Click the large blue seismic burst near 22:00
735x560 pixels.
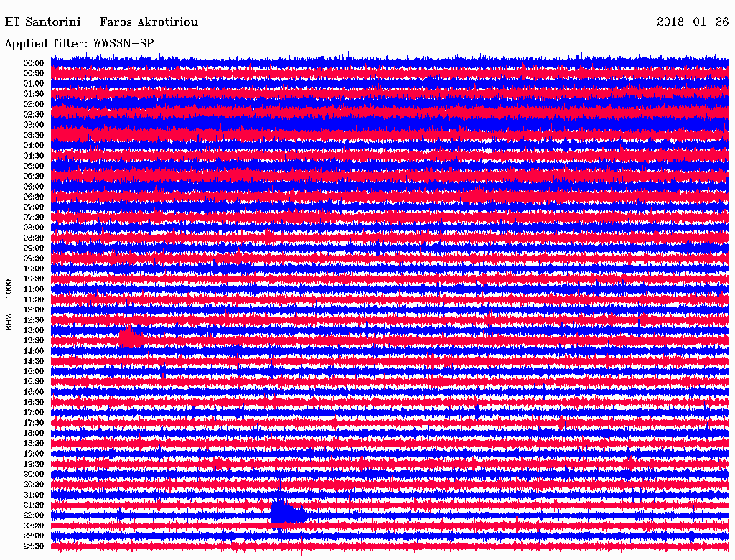click(286, 512)
